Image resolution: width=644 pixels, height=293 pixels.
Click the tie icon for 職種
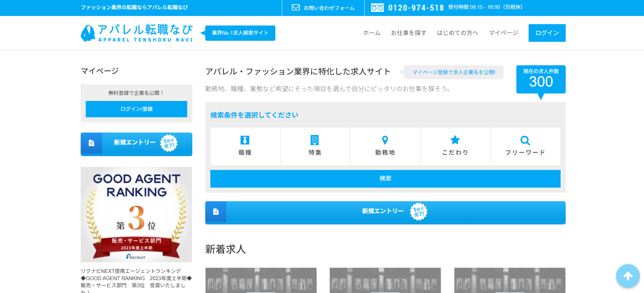click(x=245, y=140)
